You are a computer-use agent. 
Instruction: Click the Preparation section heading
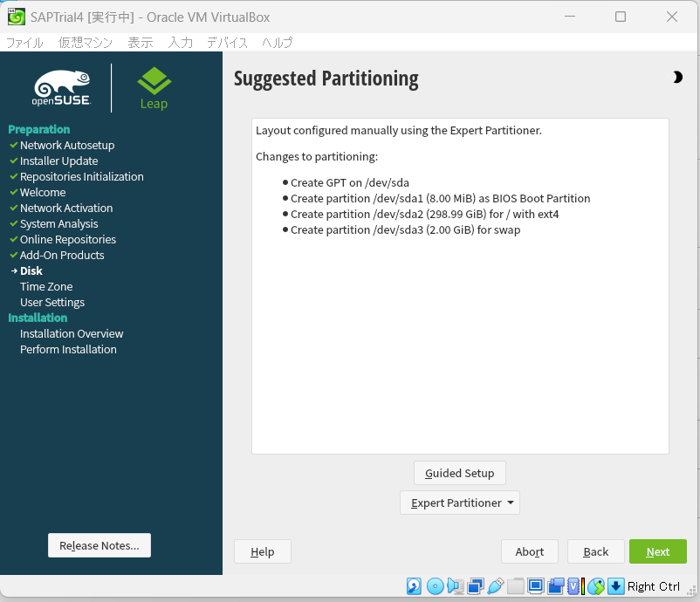[39, 129]
